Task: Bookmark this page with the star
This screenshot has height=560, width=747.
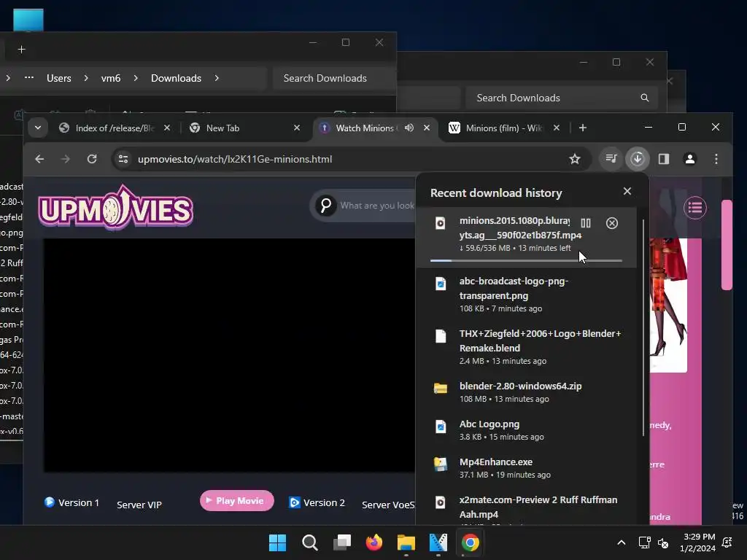Action: pos(575,159)
